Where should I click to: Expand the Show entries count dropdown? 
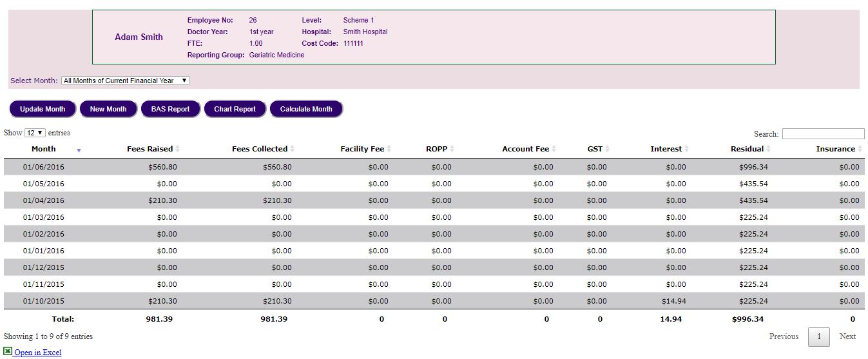(35, 133)
